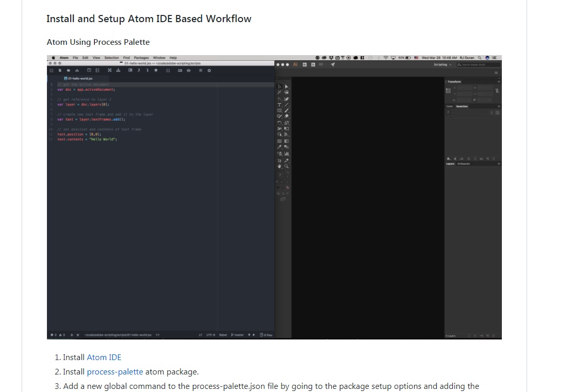Viewport: 573px width, 392px height.
Task: Select the 01-hello-world.jsx editor tab
Action: [x=78, y=78]
